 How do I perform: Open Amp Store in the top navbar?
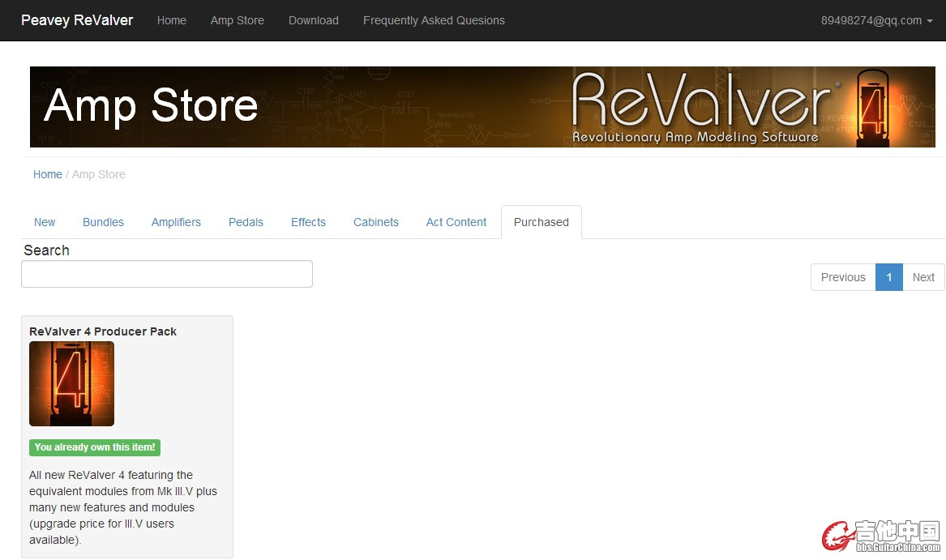pyautogui.click(x=237, y=20)
